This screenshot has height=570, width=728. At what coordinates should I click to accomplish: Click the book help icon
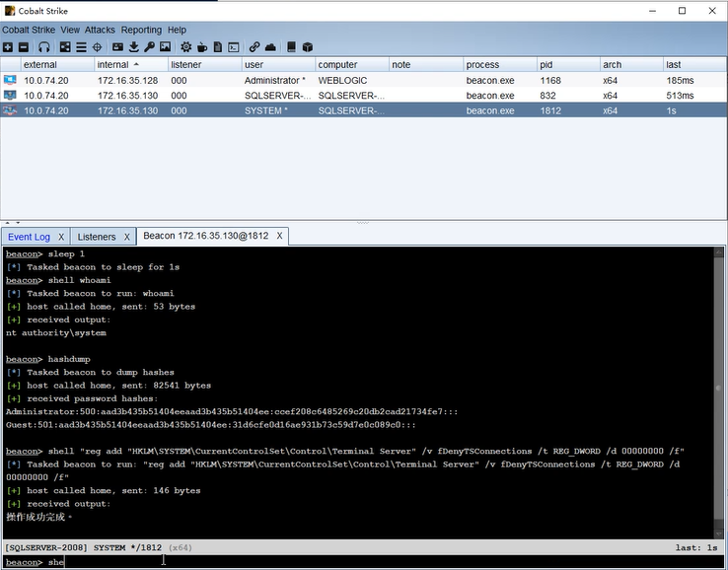[291, 47]
